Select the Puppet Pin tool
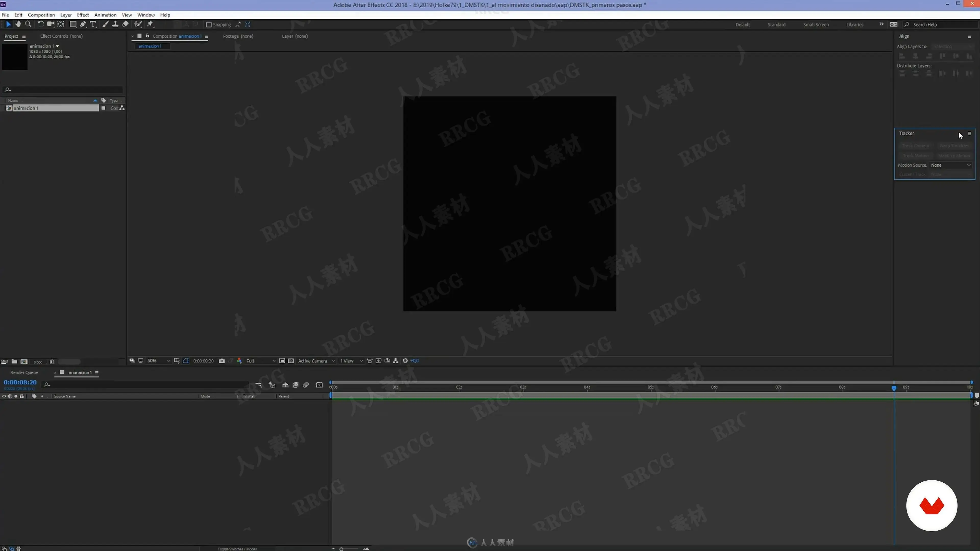The width and height of the screenshot is (980, 551). click(x=150, y=24)
